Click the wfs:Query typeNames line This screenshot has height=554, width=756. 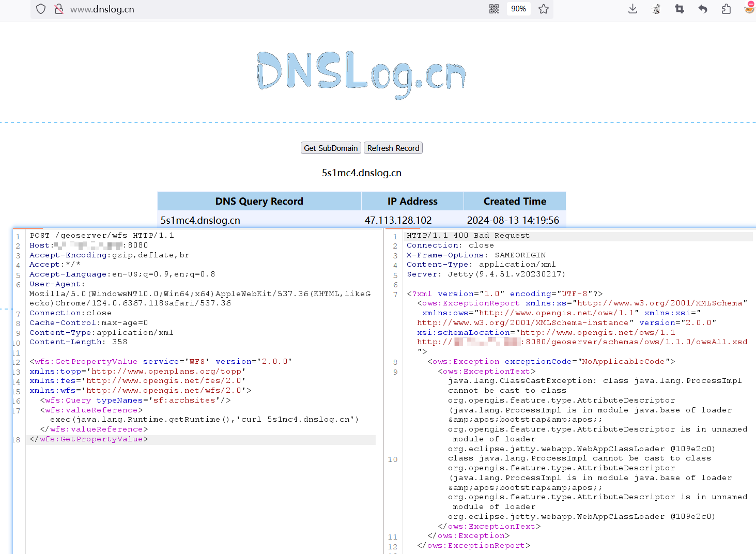135,401
